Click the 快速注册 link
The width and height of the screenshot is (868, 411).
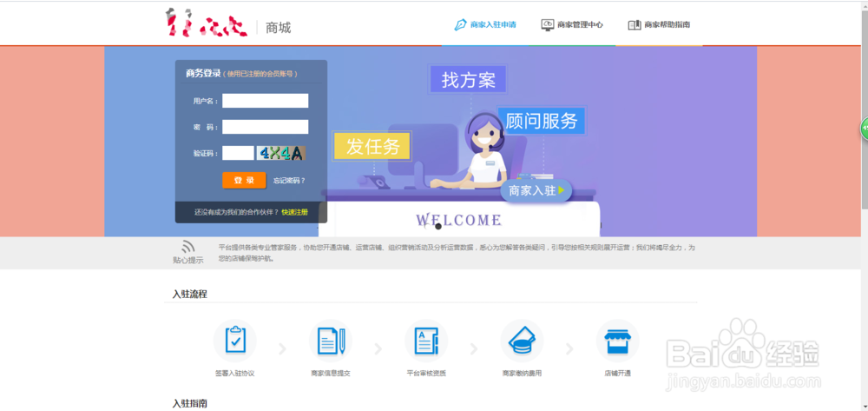pos(294,212)
